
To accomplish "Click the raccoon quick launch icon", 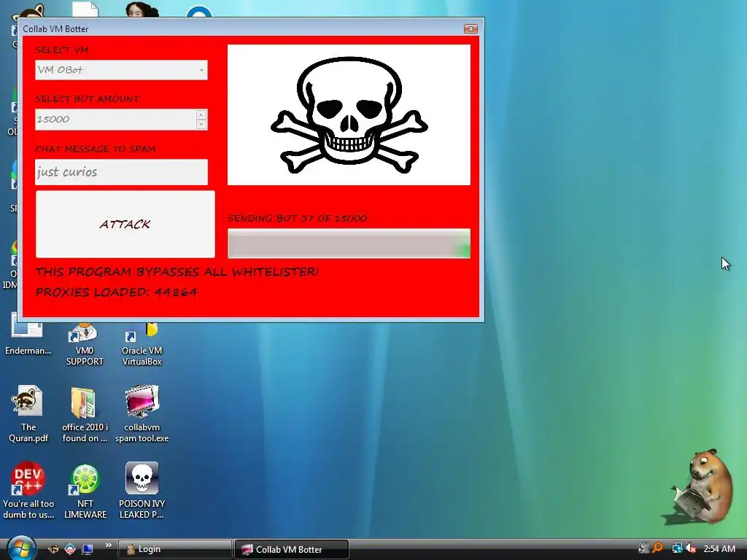I will click(53, 549).
